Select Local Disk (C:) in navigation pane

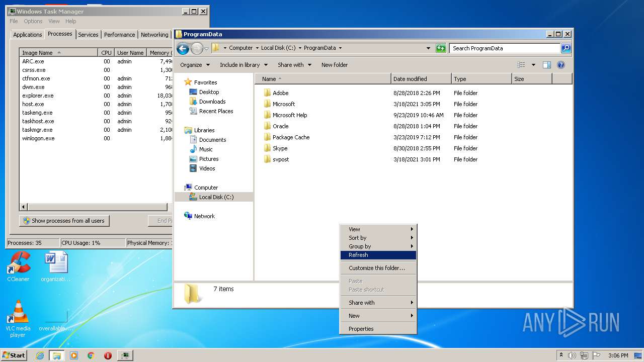pyautogui.click(x=214, y=197)
